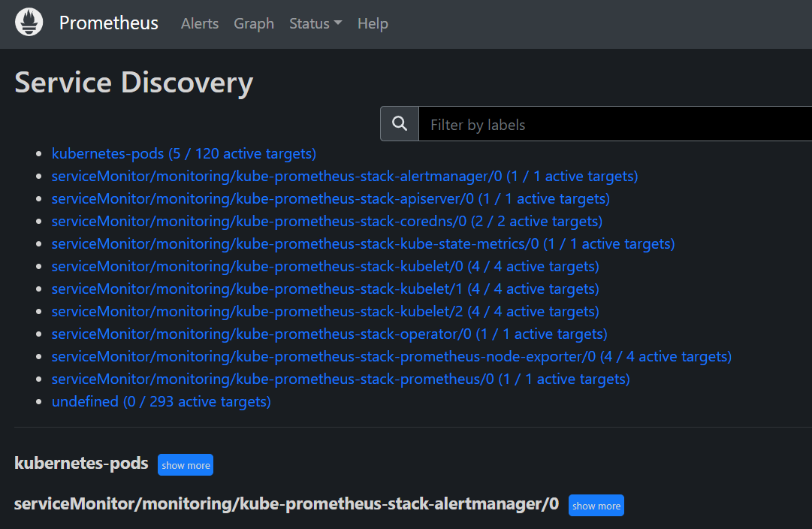This screenshot has width=812, height=529.
Task: Open the Alerts page
Action: [199, 23]
